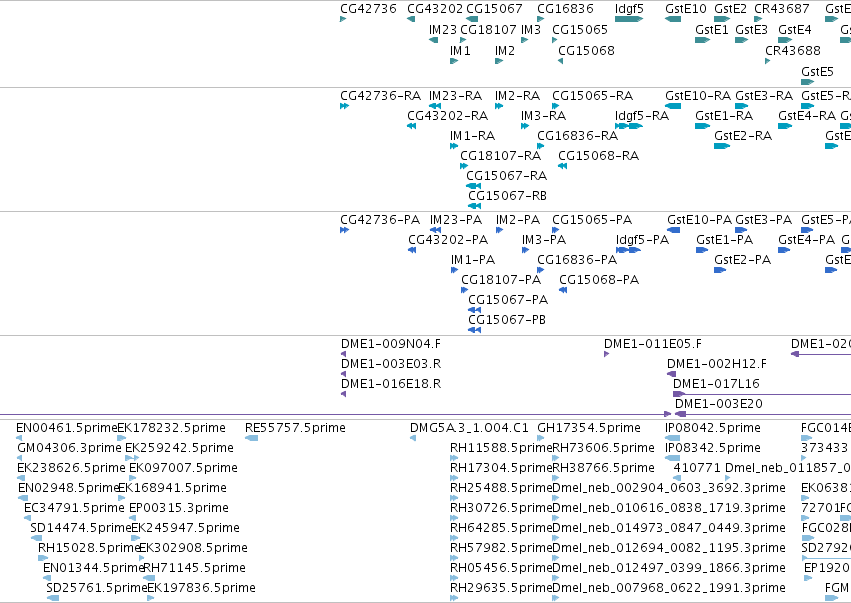Select the CG43202-RA transcript label
The width and height of the screenshot is (851, 603).
[x=447, y=116]
